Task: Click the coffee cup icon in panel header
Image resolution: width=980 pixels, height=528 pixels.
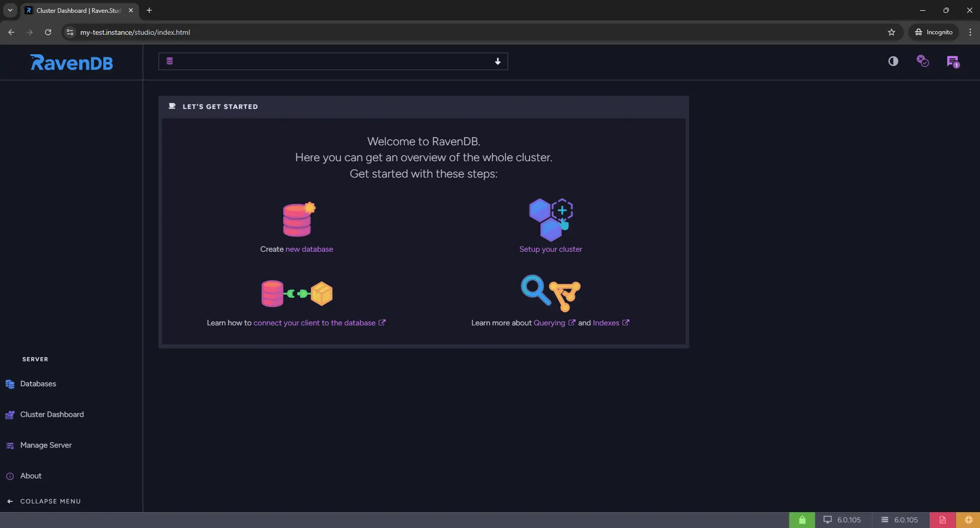Action: pos(172,106)
